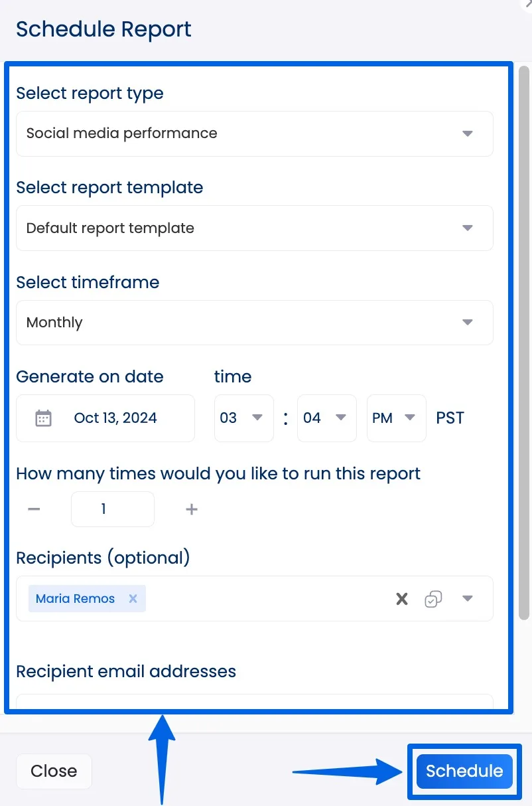532x806 pixels.
Task: Open the calendar date picker icon
Action: pos(43,418)
